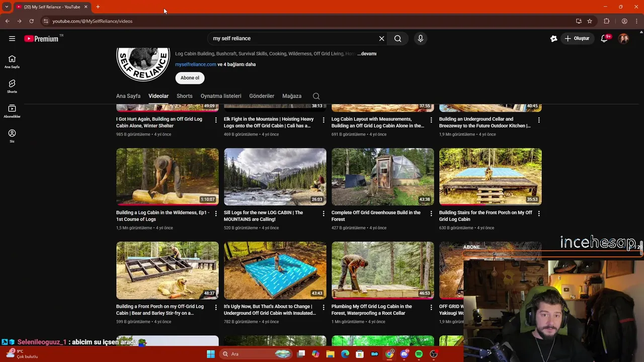Bookmark this page with the star
The height and width of the screenshot is (362, 644).
[590, 21]
